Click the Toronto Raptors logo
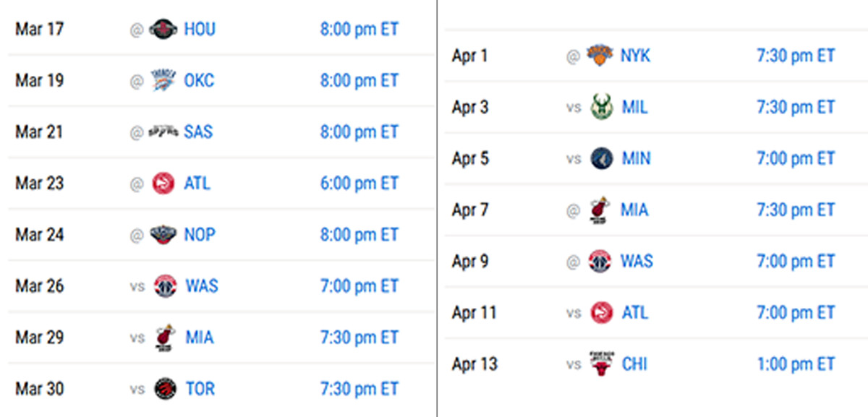The width and height of the screenshot is (868, 417). (x=165, y=389)
